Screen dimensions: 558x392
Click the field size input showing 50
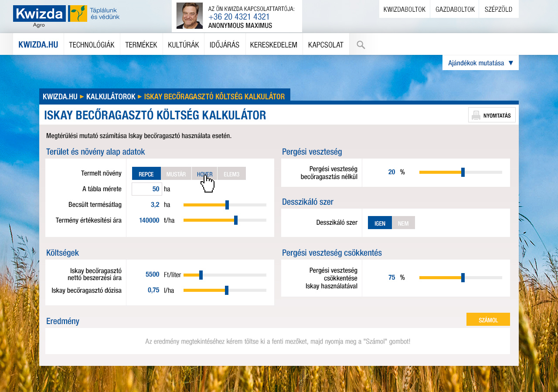pyautogui.click(x=147, y=189)
